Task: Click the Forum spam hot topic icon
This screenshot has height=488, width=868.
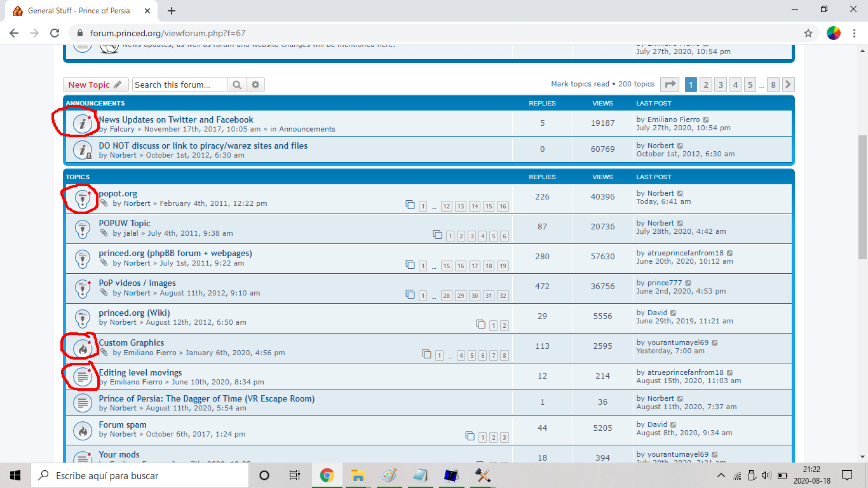Action: coord(82,430)
